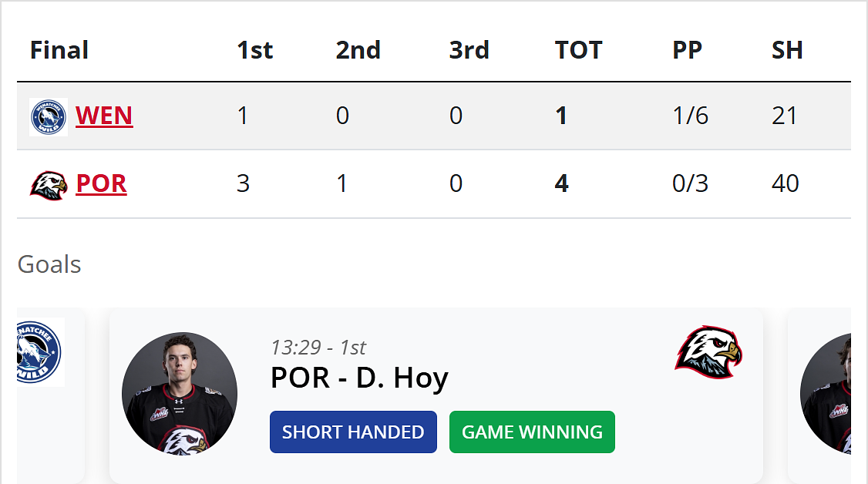Select the partial Wenatchee Wild goal card
The width and height of the screenshot is (868, 484).
[x=51, y=395]
